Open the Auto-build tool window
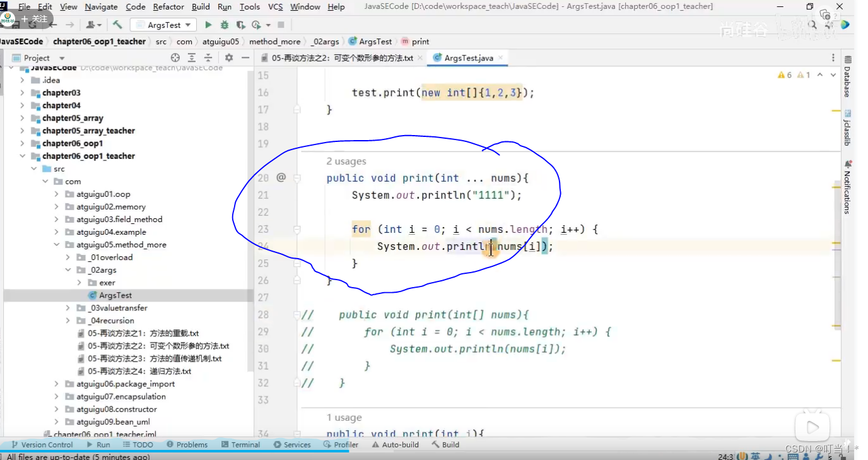 click(396, 444)
